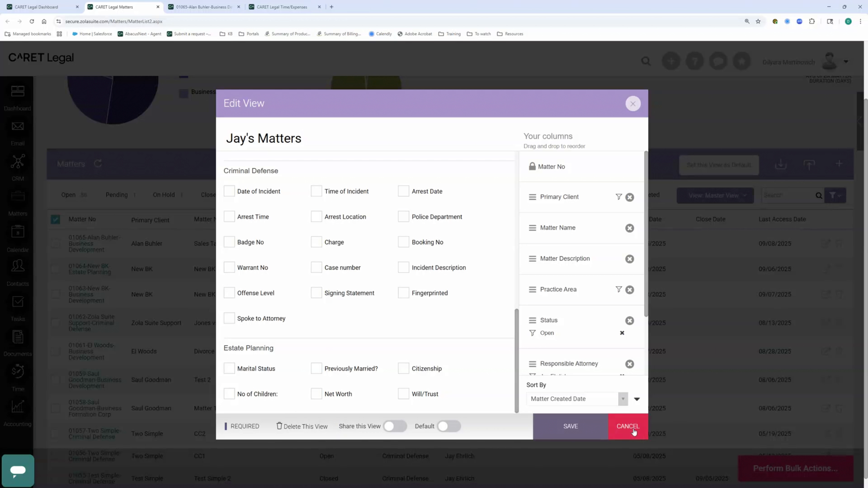Viewport: 868px width, 488px height.
Task: Open Email in the sidebar
Action: (x=17, y=133)
